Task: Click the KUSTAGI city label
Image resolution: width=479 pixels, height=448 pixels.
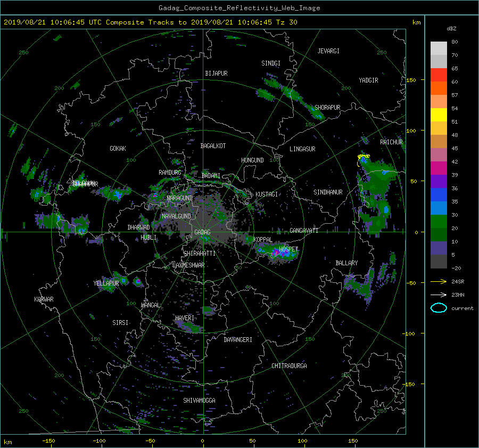Action: (267, 194)
